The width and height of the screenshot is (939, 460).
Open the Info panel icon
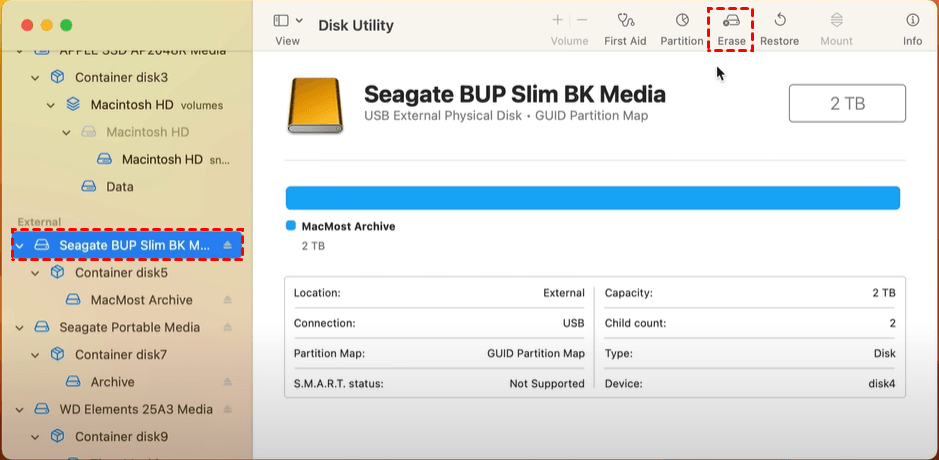tap(912, 20)
